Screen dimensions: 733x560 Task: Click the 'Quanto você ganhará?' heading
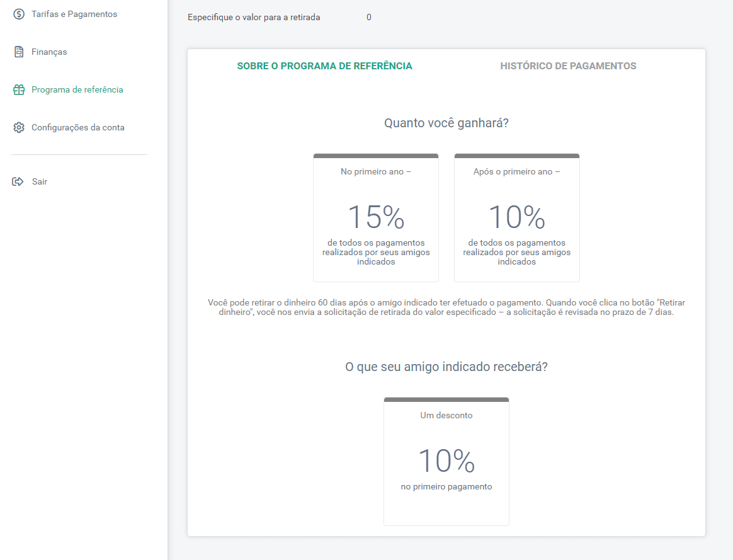(x=446, y=123)
